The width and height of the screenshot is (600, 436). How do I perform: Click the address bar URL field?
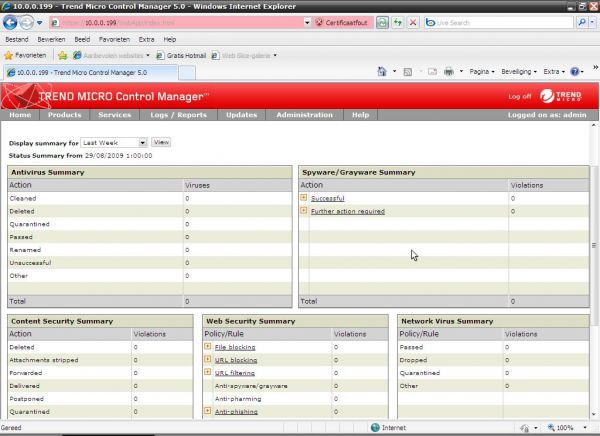177,23
